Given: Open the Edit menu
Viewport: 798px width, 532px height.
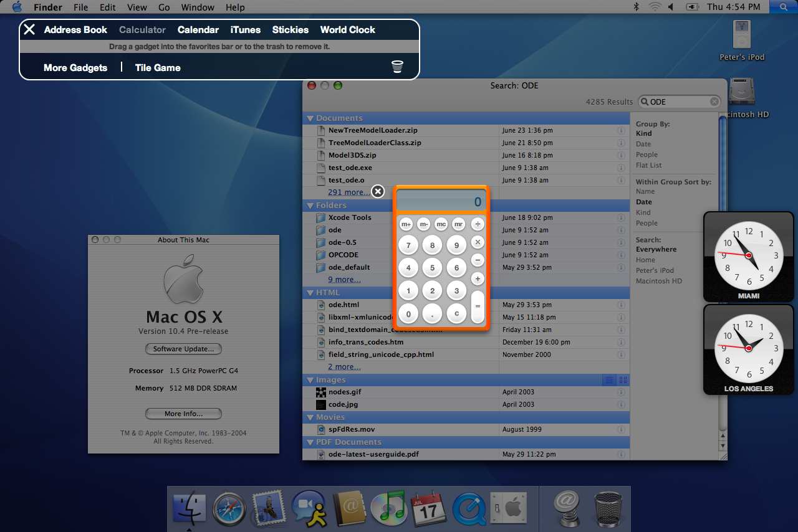Looking at the screenshot, I should click(x=108, y=7).
